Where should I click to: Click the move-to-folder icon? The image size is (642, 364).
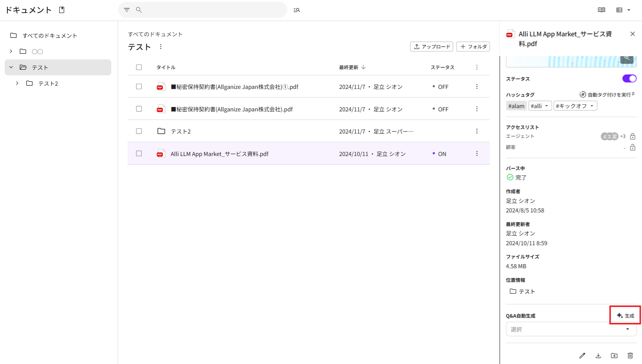point(614,355)
